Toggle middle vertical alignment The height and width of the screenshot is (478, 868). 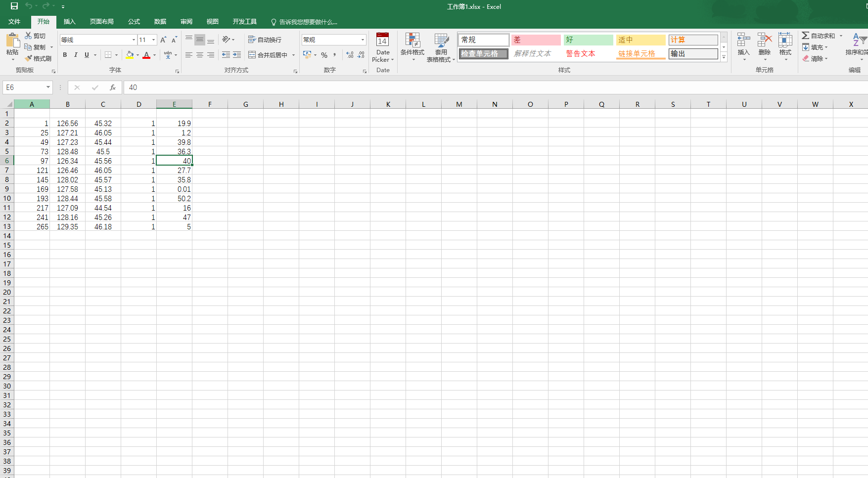[x=200, y=40]
